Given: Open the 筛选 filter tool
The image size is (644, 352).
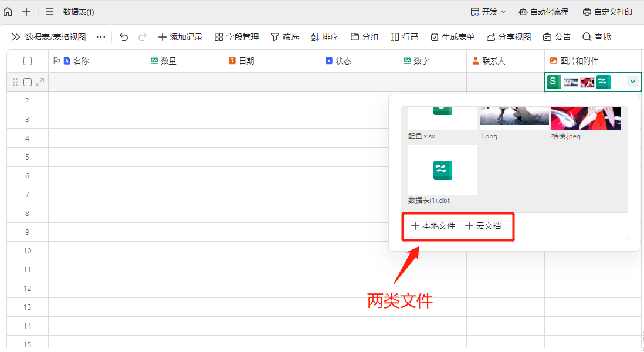Looking at the screenshot, I should point(284,37).
